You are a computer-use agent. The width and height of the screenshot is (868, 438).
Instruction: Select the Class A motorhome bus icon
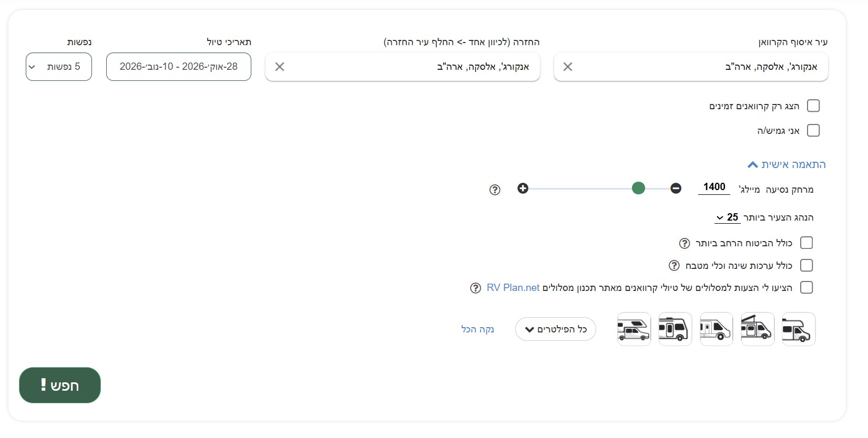[x=675, y=329]
